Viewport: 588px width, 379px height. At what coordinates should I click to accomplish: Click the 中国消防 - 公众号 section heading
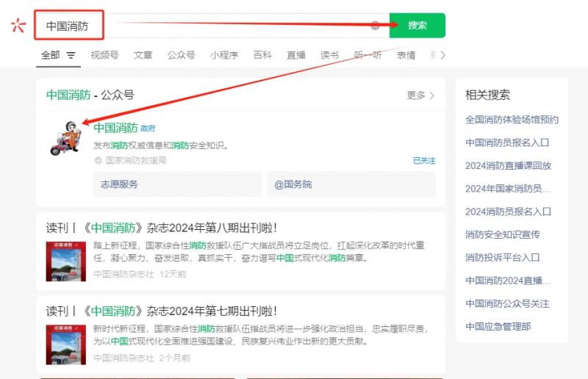[x=90, y=95]
